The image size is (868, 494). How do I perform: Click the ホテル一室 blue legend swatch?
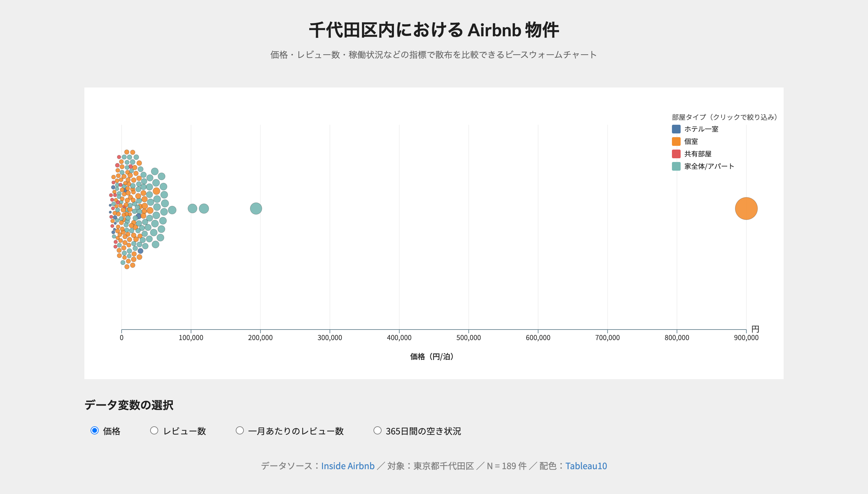point(676,129)
